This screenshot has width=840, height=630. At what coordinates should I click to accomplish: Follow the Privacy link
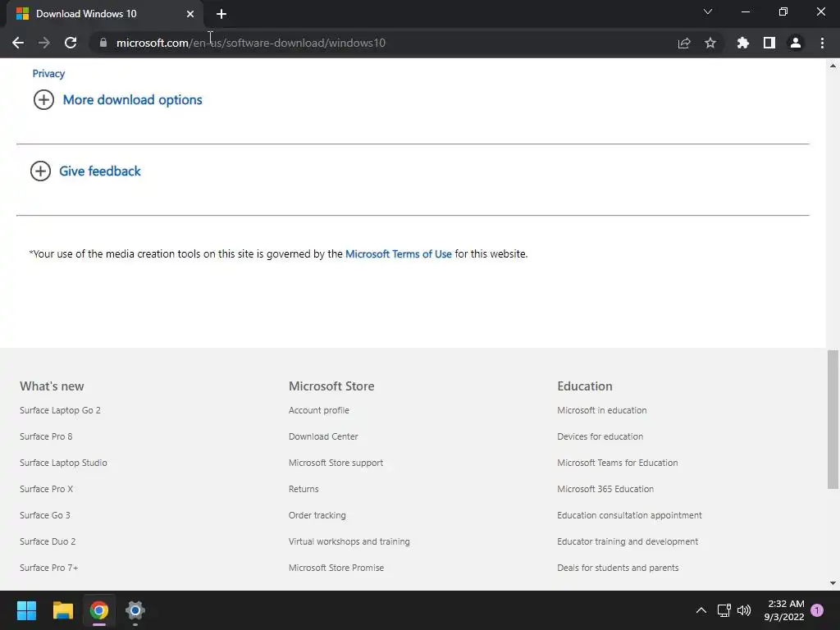coord(48,74)
